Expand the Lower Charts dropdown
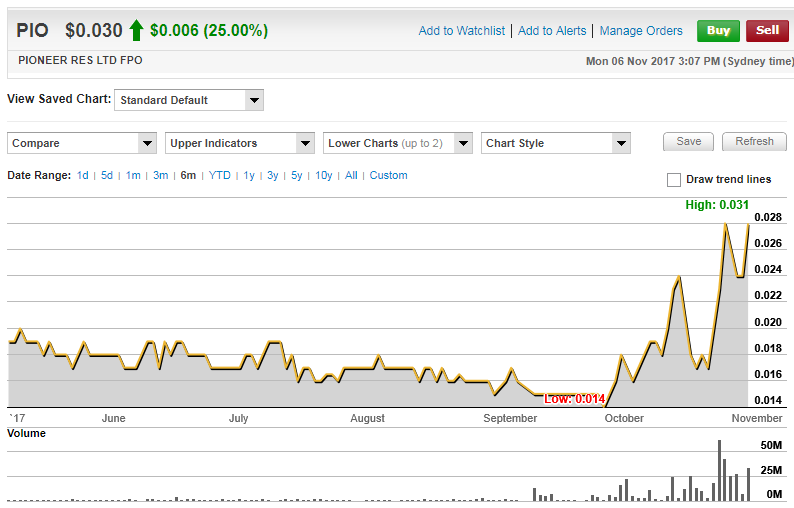This screenshot has width=794, height=508. tap(398, 143)
